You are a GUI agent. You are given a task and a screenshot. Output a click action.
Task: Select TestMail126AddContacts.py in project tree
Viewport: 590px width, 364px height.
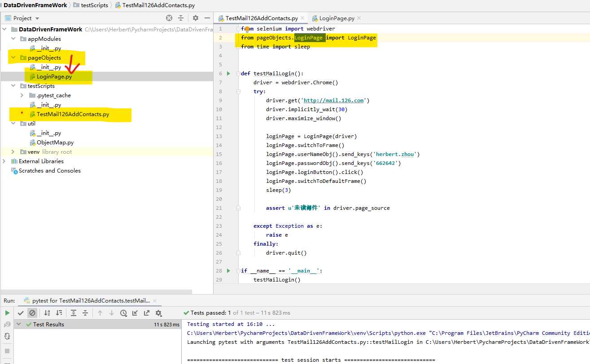tap(73, 114)
